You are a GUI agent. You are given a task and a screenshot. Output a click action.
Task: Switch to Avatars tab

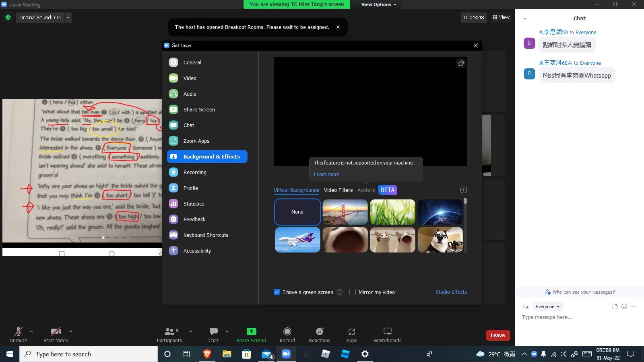coord(366,190)
